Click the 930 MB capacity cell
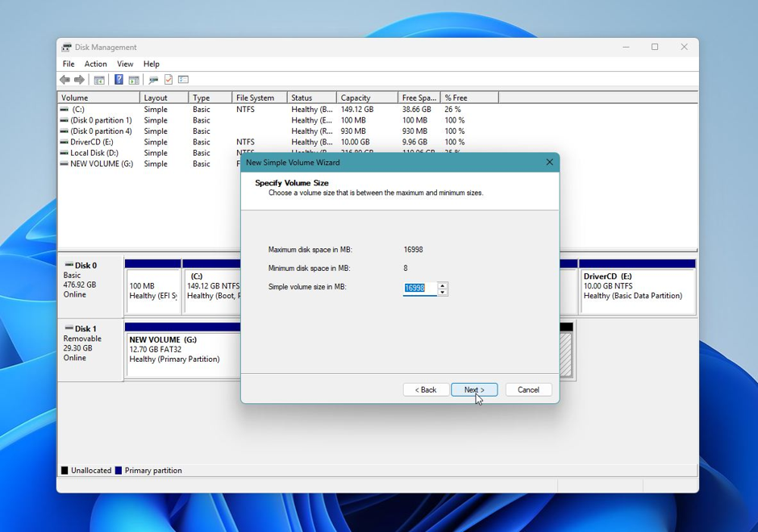The image size is (758, 532). (353, 131)
